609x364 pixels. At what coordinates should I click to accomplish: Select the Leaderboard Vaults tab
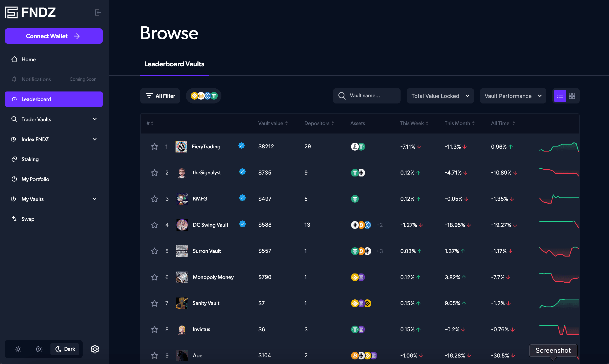click(174, 64)
